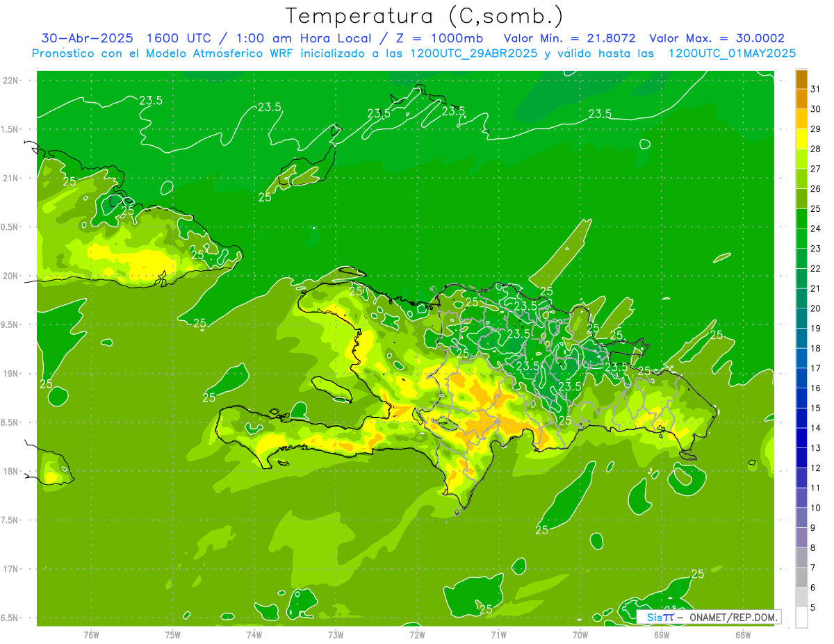Click legend value "9" on the color scale
The image size is (834, 644).
(x=813, y=528)
